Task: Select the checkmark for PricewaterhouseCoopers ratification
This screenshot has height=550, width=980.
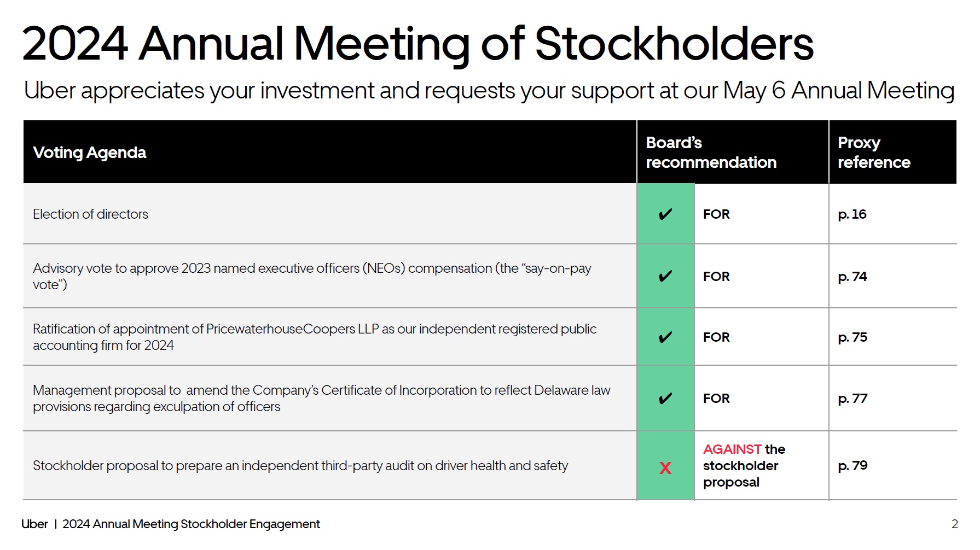Action: (665, 337)
